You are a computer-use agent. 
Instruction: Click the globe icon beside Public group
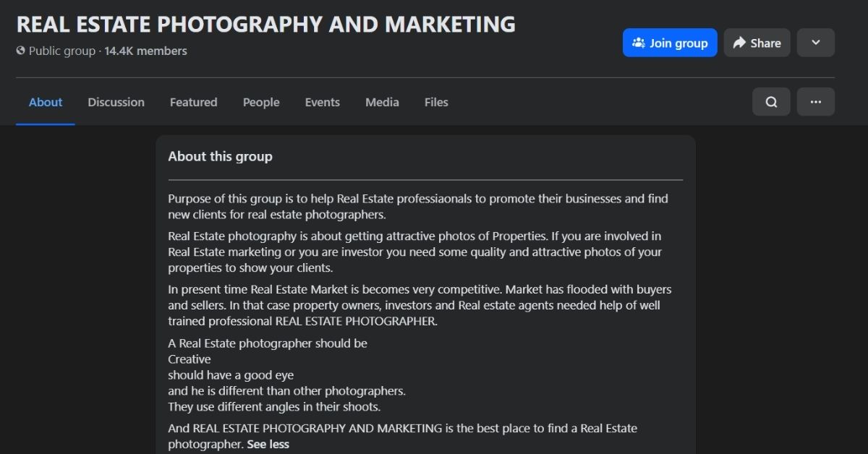tap(21, 51)
